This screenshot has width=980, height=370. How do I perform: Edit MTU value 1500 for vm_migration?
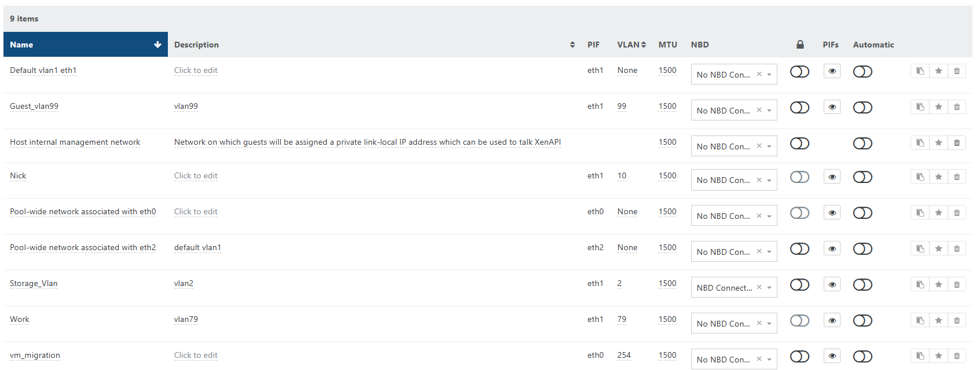(667, 356)
